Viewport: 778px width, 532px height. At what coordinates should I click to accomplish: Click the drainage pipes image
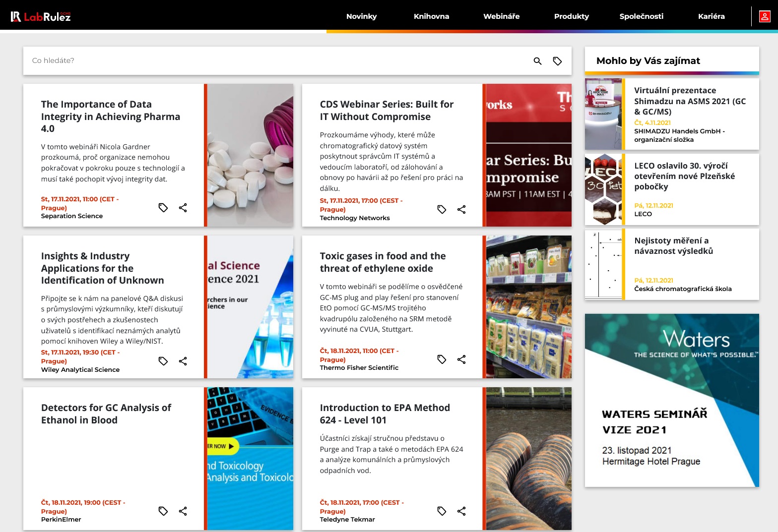tap(529, 459)
